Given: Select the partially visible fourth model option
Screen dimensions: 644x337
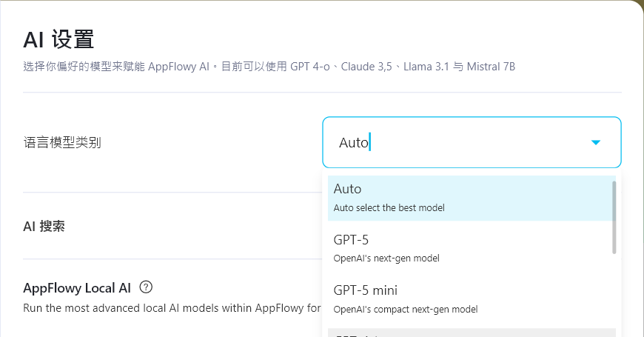Looking at the screenshot, I should pyautogui.click(x=470, y=333).
